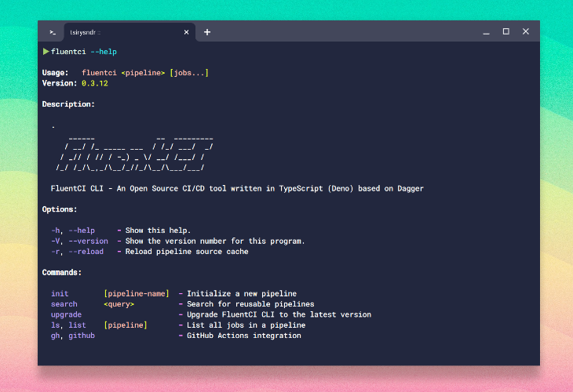Click the 'Version:' label
The height and width of the screenshot is (392, 573).
point(60,83)
